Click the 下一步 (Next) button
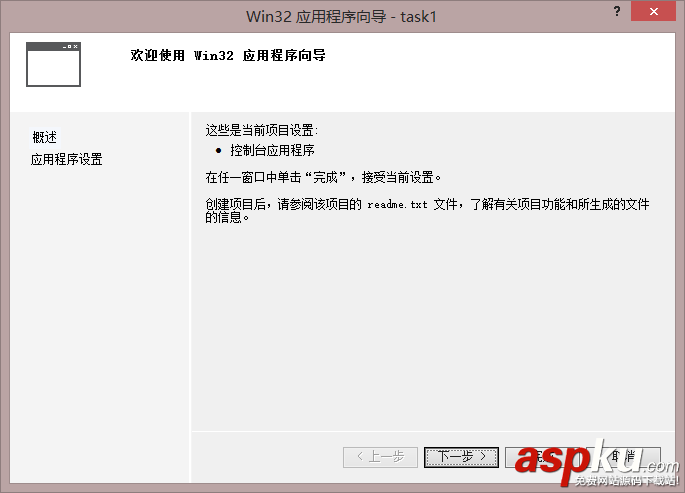The image size is (685, 493). coord(461,457)
